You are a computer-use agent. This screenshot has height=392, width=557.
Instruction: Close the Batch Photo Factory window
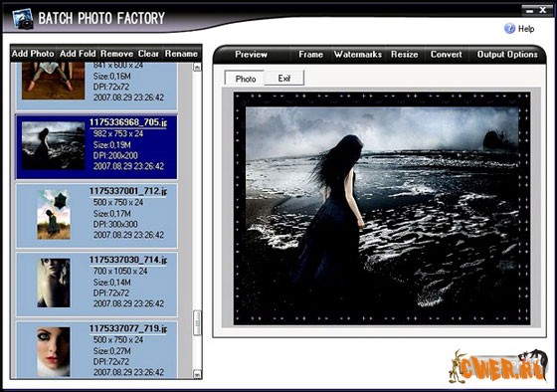click(x=544, y=11)
